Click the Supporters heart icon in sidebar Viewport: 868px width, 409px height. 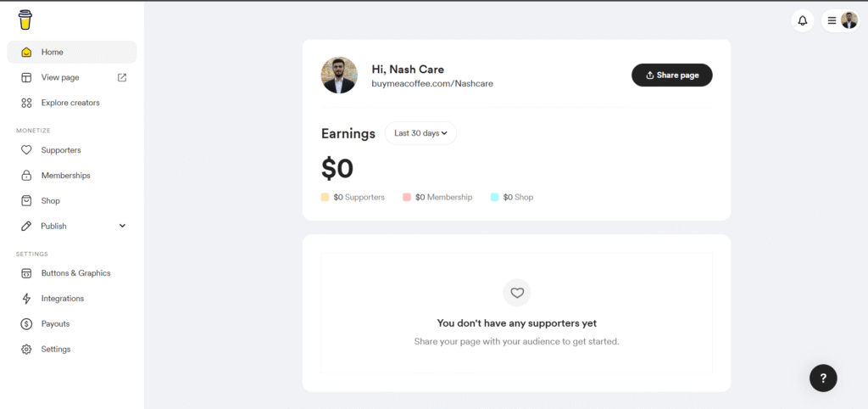click(x=26, y=150)
